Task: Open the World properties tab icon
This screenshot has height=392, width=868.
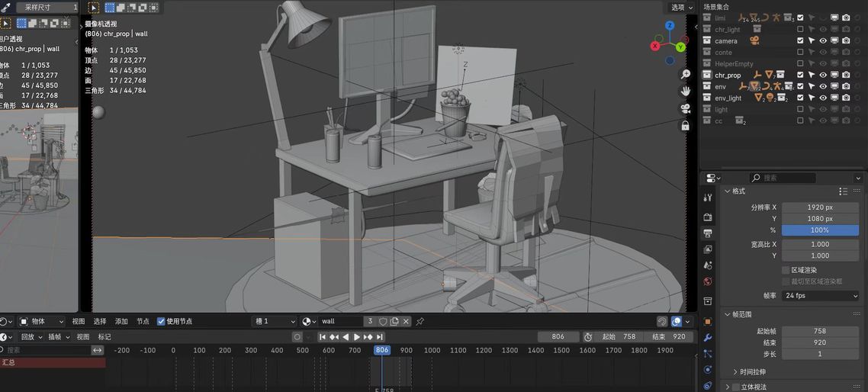Action: 708,281
